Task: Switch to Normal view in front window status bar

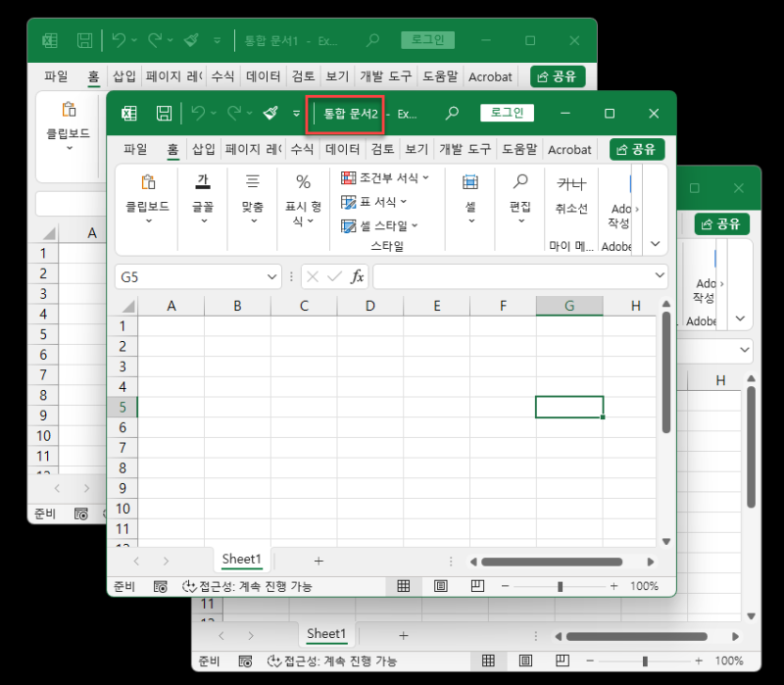Action: pos(404,586)
